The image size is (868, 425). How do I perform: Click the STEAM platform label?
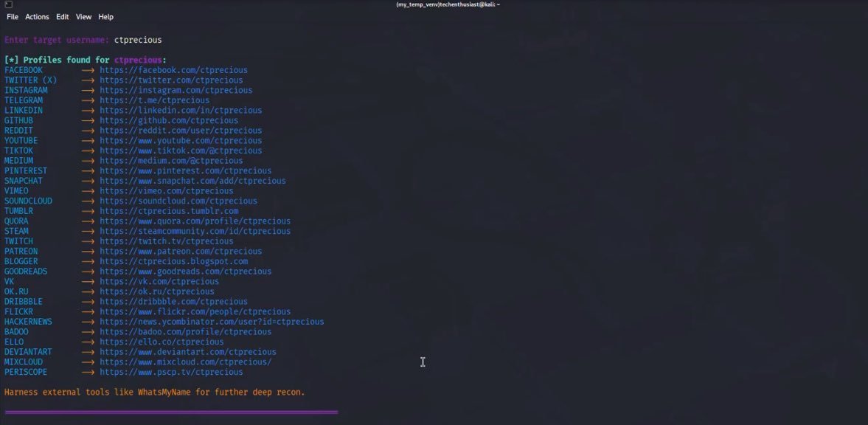click(16, 231)
